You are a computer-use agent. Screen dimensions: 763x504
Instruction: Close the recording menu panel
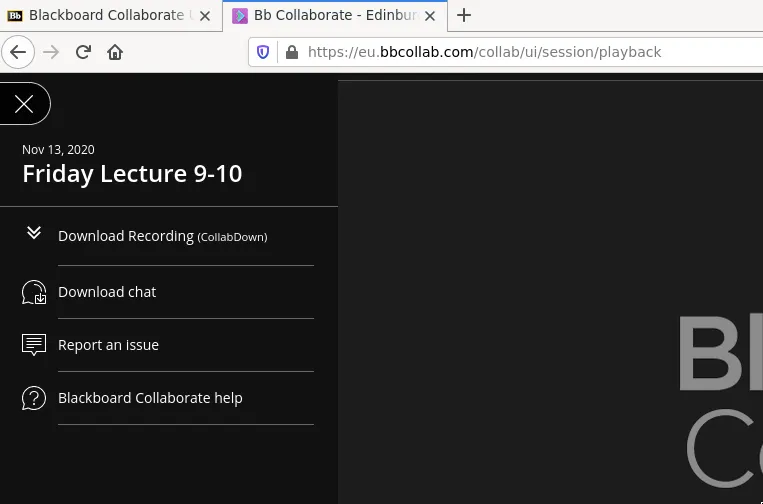point(24,104)
